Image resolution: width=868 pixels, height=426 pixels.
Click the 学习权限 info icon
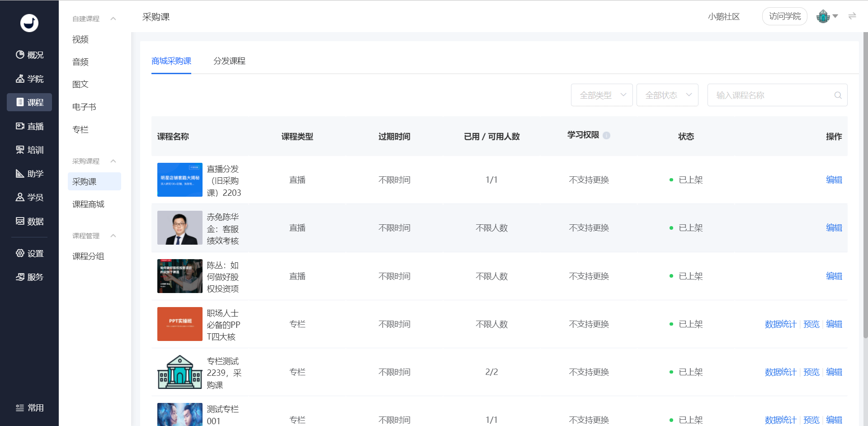click(x=606, y=135)
